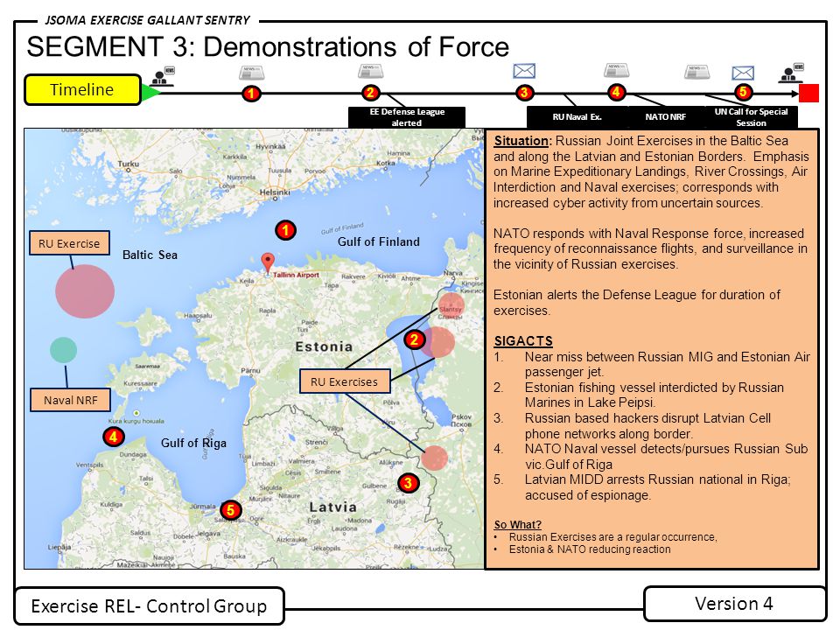This screenshot has width=840, height=630.
Task: Click the reporter icon at the timeline start
Action: coord(163,76)
